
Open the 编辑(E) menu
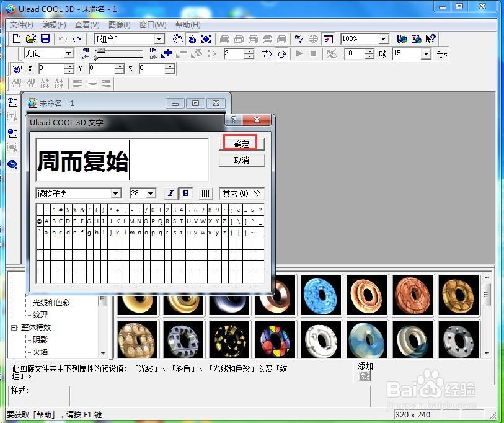point(54,25)
